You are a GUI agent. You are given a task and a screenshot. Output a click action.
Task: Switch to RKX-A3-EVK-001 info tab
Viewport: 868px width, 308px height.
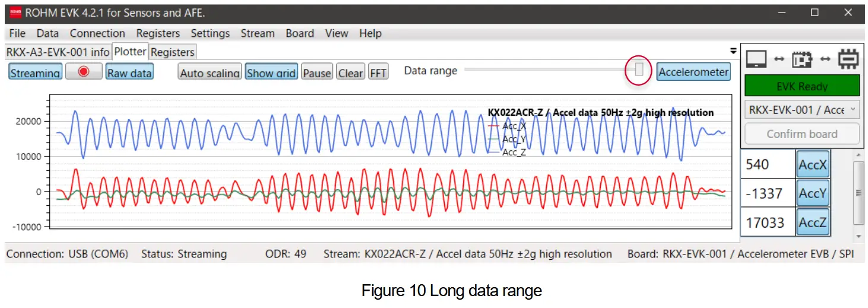(x=58, y=52)
